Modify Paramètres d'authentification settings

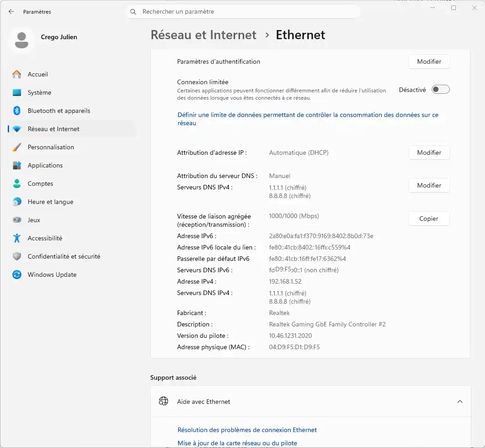429,61
